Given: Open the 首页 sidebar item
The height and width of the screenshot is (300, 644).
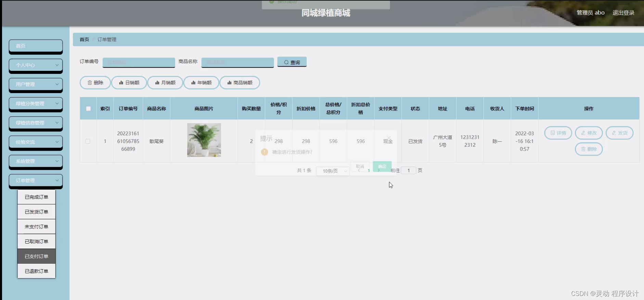Looking at the screenshot, I should [x=36, y=46].
